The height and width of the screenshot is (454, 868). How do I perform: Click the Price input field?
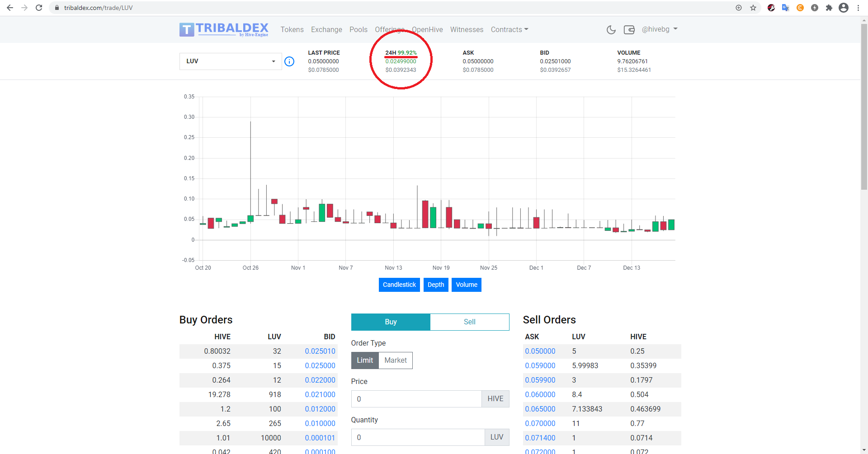pos(416,399)
